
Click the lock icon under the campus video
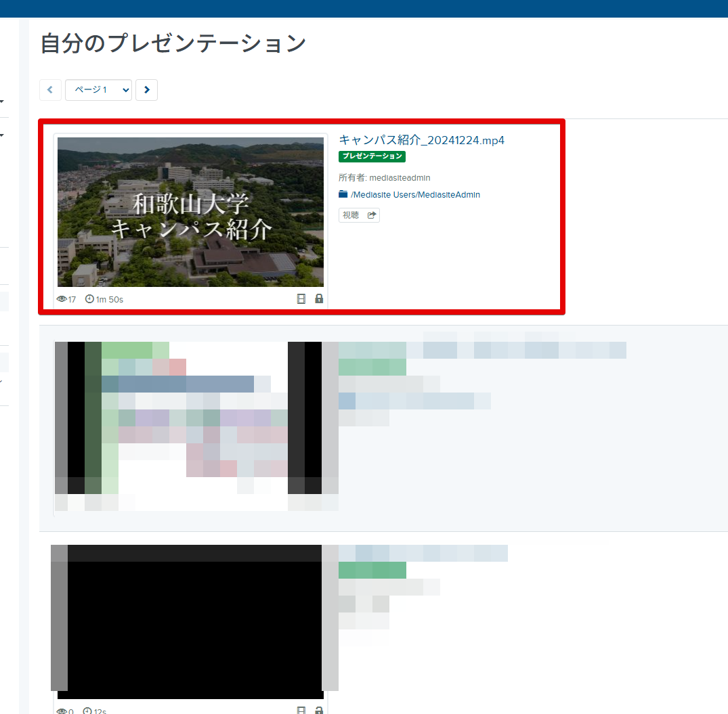tap(319, 299)
